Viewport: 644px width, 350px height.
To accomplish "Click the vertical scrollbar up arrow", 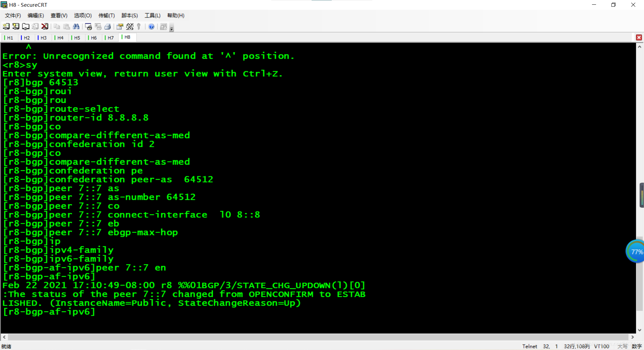I will point(640,47).
